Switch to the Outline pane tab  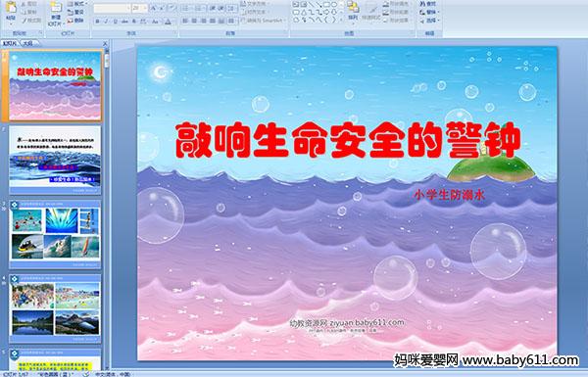click(x=27, y=43)
